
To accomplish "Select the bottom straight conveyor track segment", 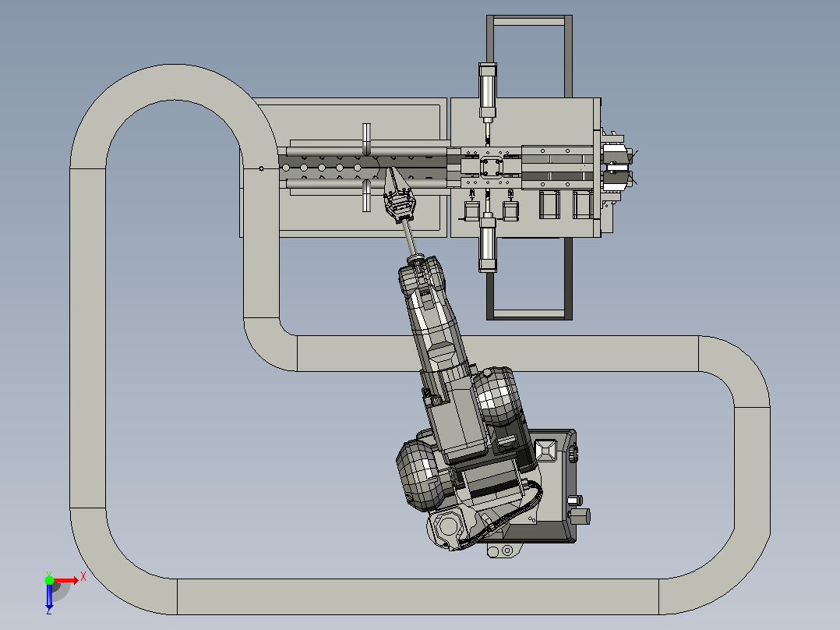I will click(418, 596).
